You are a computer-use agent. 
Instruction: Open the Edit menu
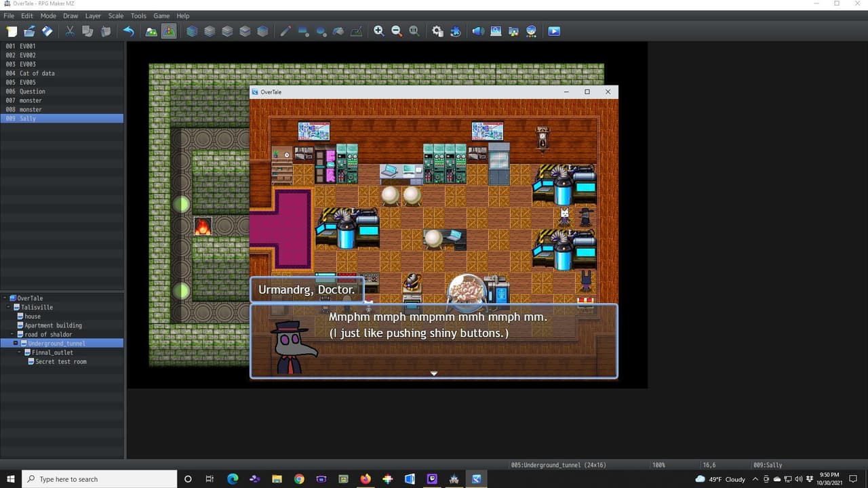(27, 16)
